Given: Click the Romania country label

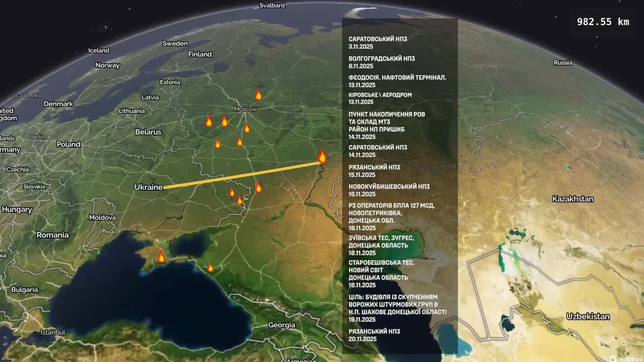Looking at the screenshot, I should (53, 235).
